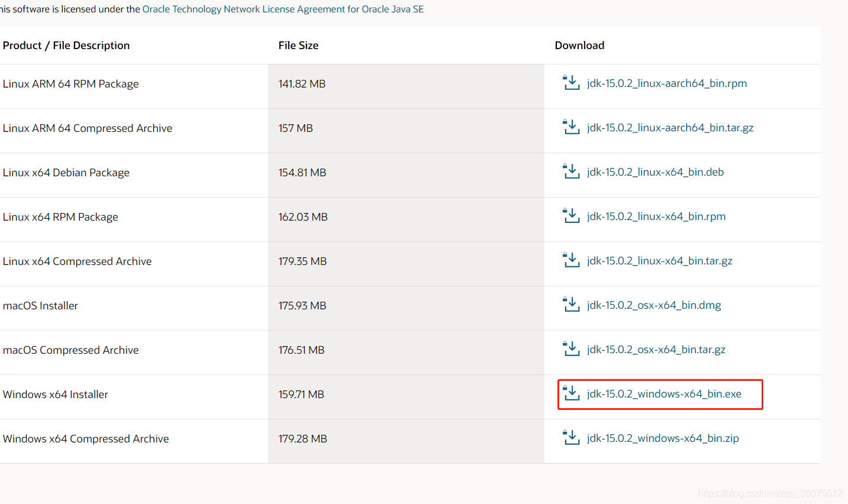Click download icon for jdk-15.0.2_linux-x64_bin.rpm
848x504 pixels.
click(x=571, y=216)
